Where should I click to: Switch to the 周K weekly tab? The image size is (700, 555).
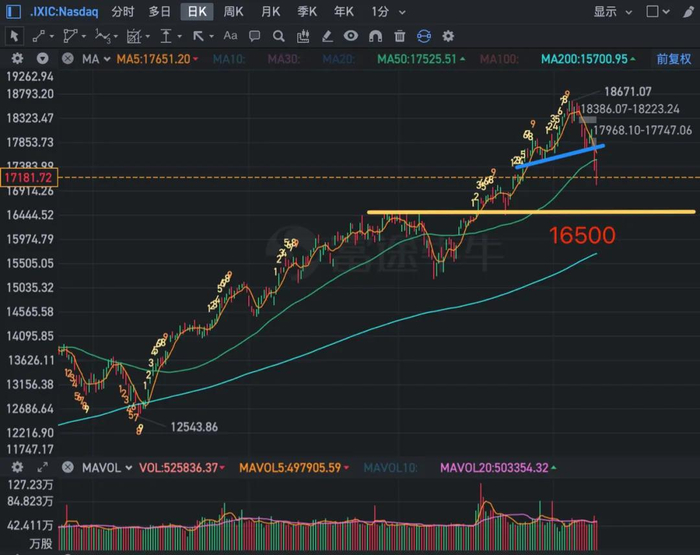[233, 12]
